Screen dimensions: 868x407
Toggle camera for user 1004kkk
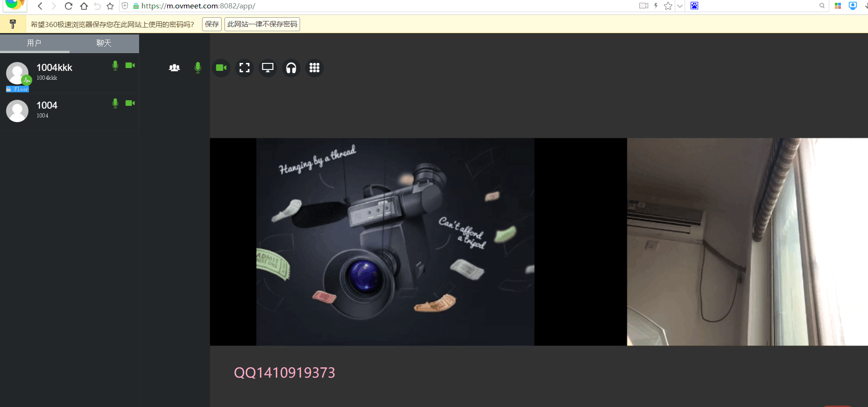click(x=130, y=66)
